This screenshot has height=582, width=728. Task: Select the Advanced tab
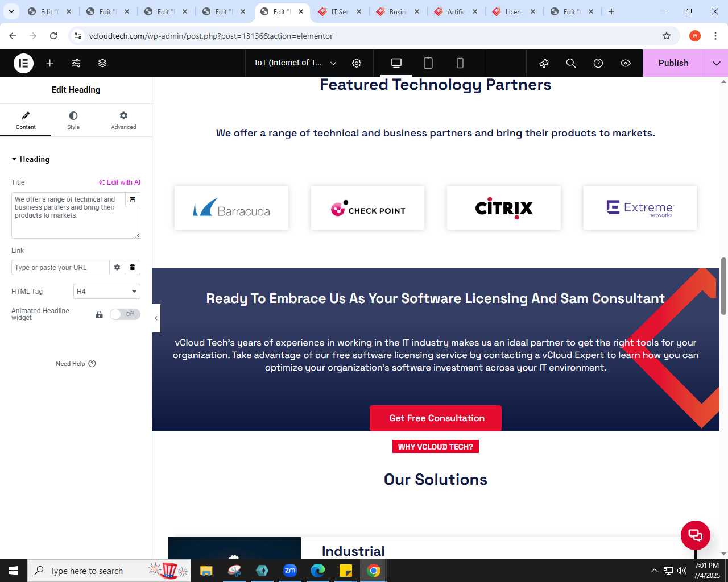coord(123,120)
